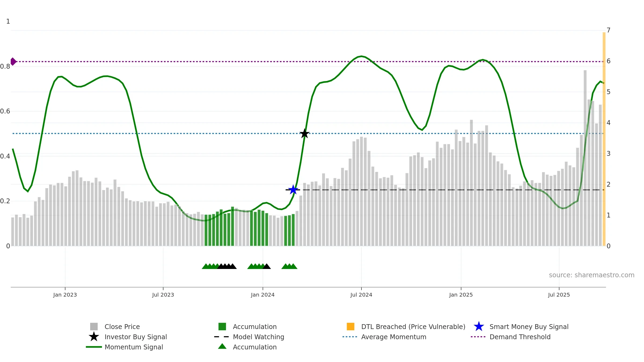Image resolution: width=644 pixels, height=362 pixels.
Task: Click 'Jan 2025' axis tick label
Action: pos(461,295)
